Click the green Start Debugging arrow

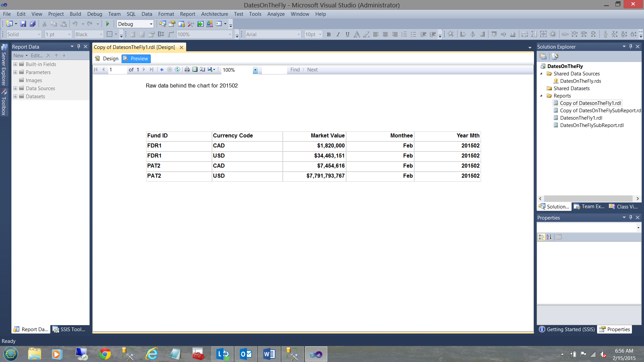108,24
